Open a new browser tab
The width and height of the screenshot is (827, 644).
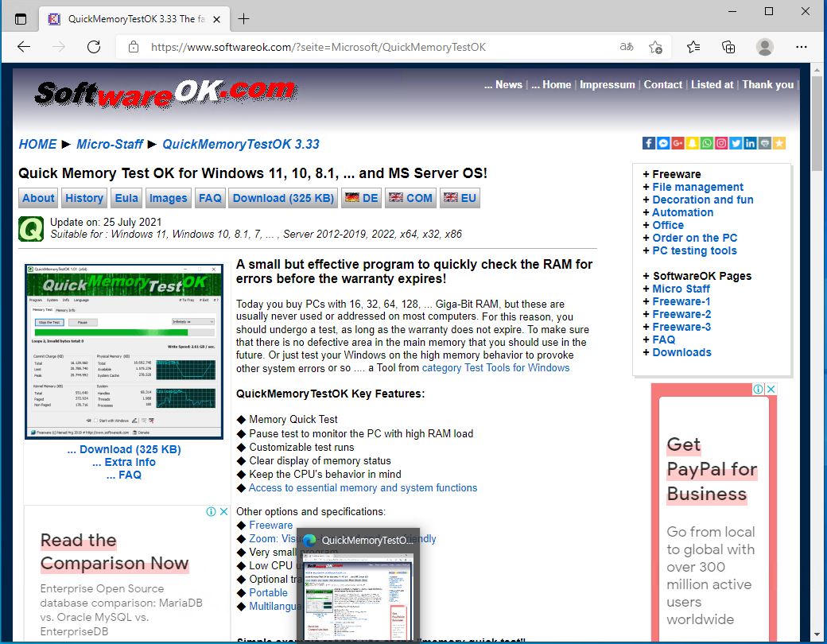tap(243, 19)
